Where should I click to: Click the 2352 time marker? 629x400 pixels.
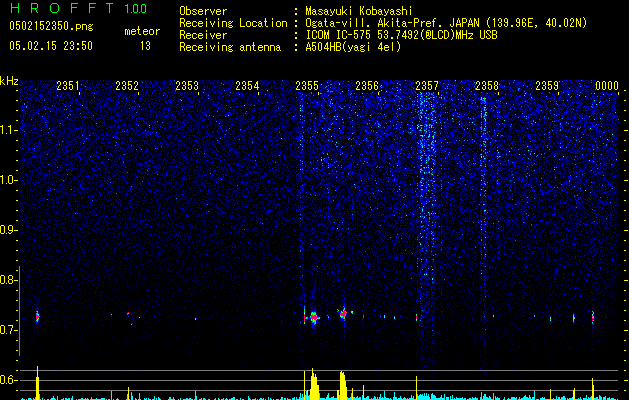click(127, 86)
